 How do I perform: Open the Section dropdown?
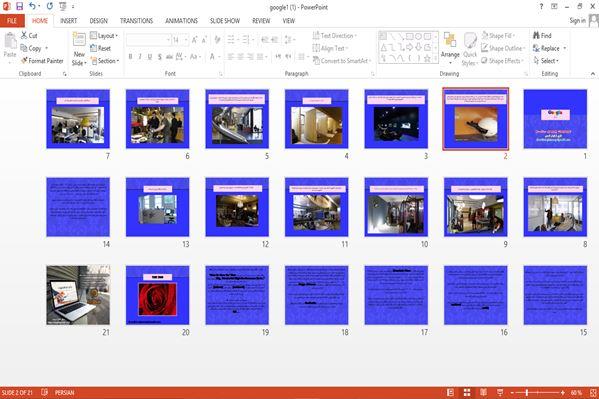tap(105, 61)
